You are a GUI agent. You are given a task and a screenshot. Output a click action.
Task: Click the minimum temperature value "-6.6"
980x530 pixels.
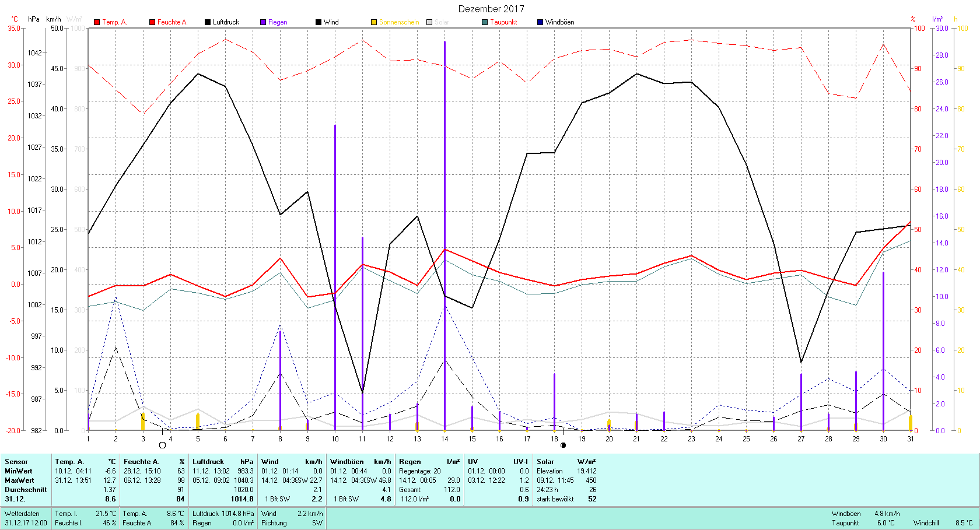(111, 471)
